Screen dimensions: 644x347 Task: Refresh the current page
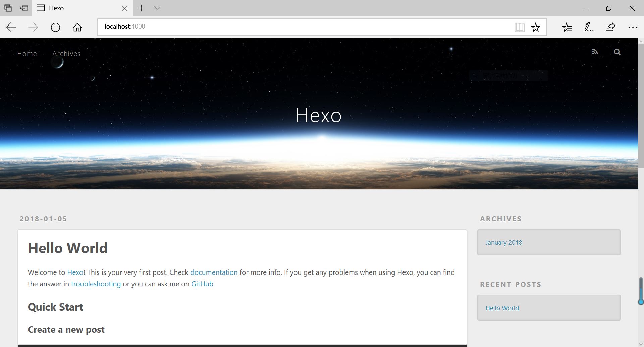[55, 27]
